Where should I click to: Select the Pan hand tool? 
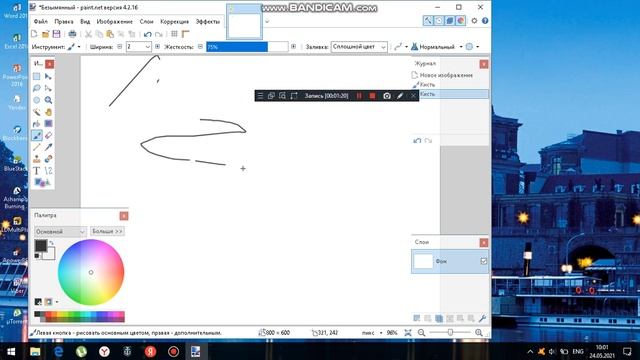[x=49, y=112]
